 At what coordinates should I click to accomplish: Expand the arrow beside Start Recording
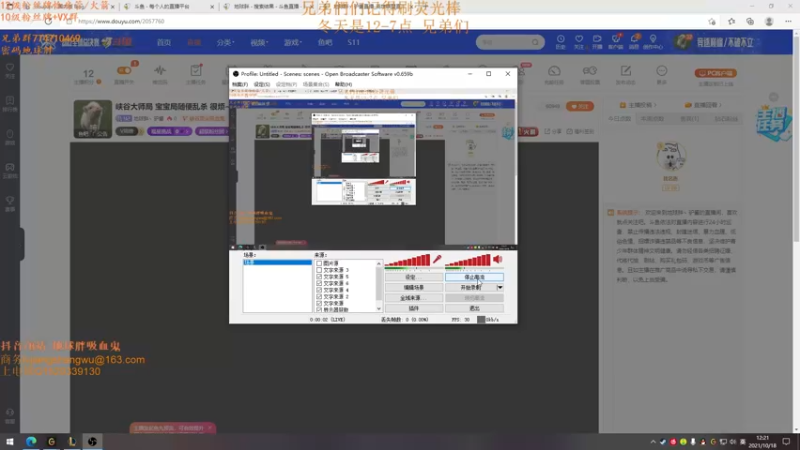(x=500, y=288)
